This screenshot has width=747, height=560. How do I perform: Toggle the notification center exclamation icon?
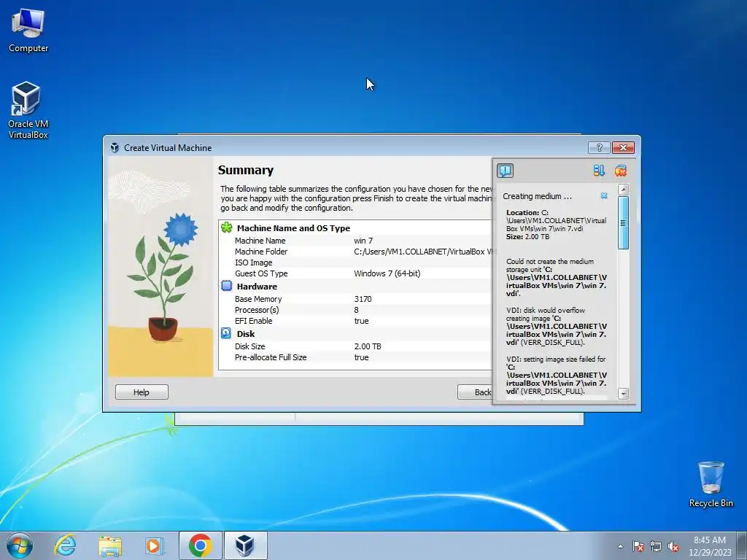coord(505,171)
